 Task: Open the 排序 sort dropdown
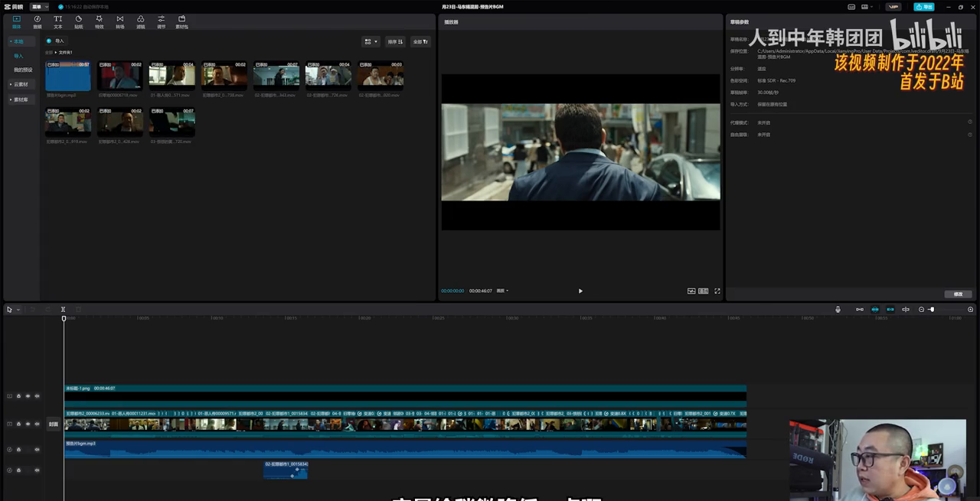pyautogui.click(x=395, y=41)
